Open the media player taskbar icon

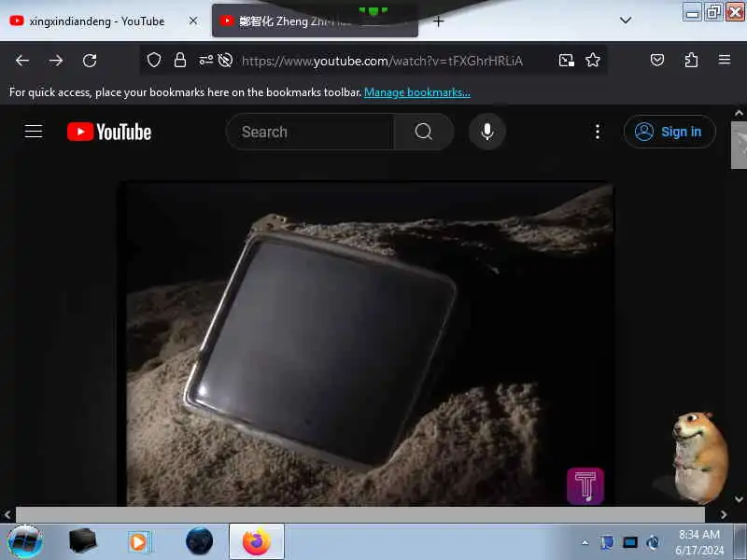(x=139, y=542)
